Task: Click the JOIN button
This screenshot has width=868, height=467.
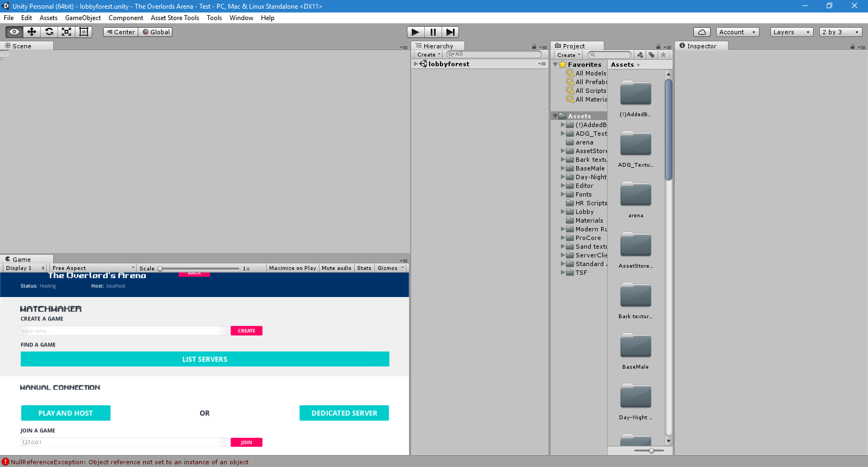Action: [x=246, y=443]
